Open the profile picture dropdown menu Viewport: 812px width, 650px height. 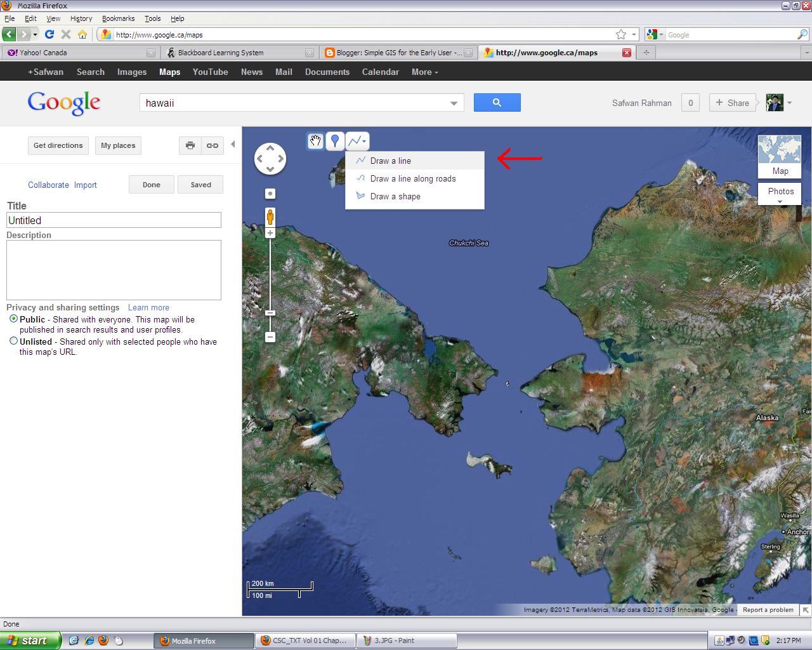click(789, 102)
